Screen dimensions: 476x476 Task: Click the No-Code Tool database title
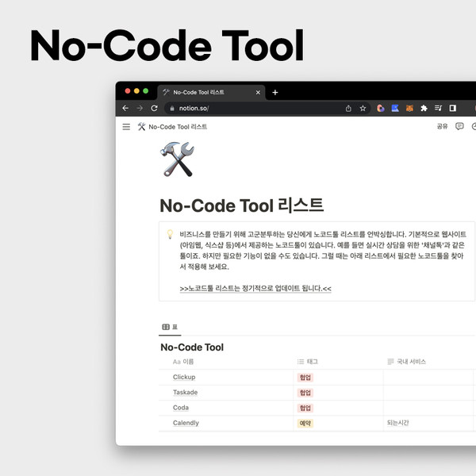192,347
